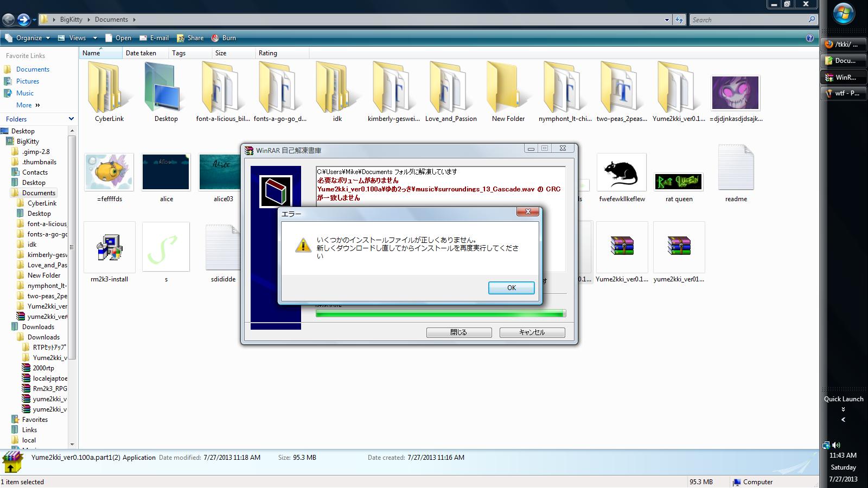This screenshot has width=868, height=488.
Task: Click the キャンセル button in WinRAR window
Action: pos(532,332)
